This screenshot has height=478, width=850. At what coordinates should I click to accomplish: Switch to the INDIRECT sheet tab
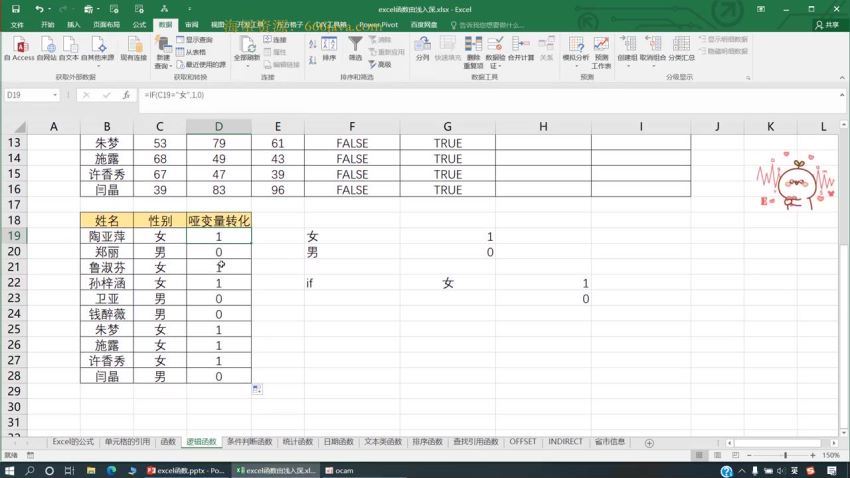tap(566, 442)
